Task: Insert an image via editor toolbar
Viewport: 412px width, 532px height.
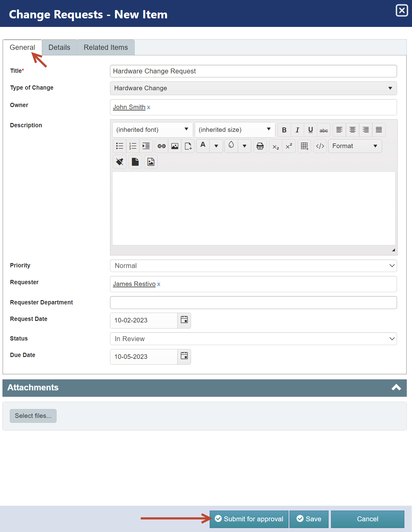Action: pyautogui.click(x=175, y=146)
